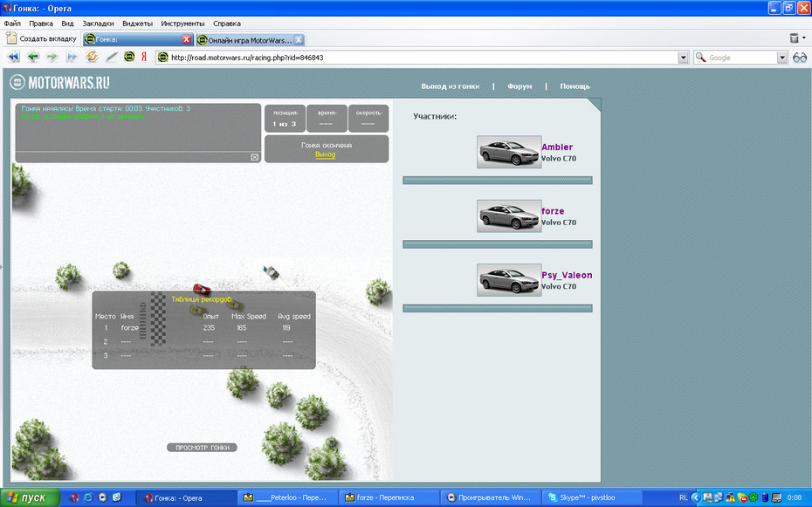This screenshot has height=507, width=812.
Task: Switch to Проигрыватель Windows taskbar window
Action: [x=490, y=497]
